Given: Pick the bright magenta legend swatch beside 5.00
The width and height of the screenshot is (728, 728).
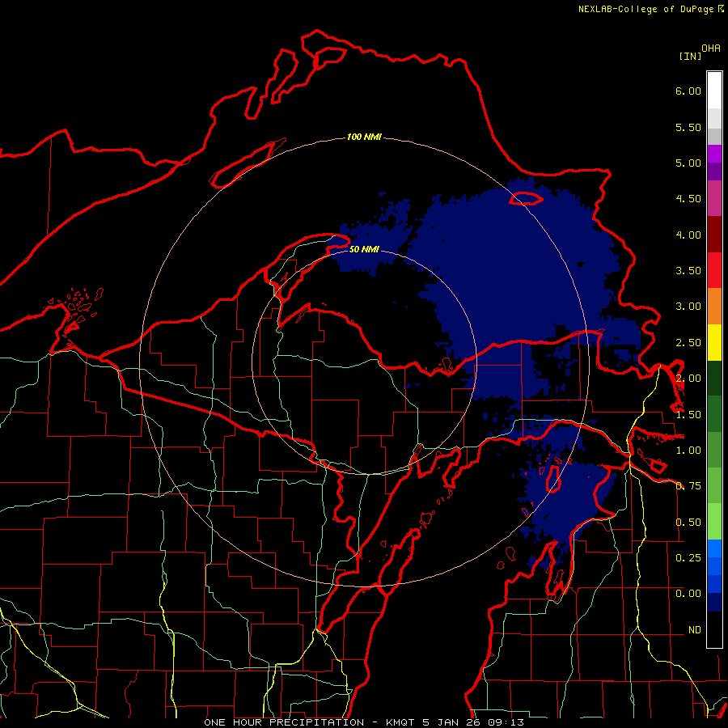Looking at the screenshot, I should pyautogui.click(x=714, y=154).
